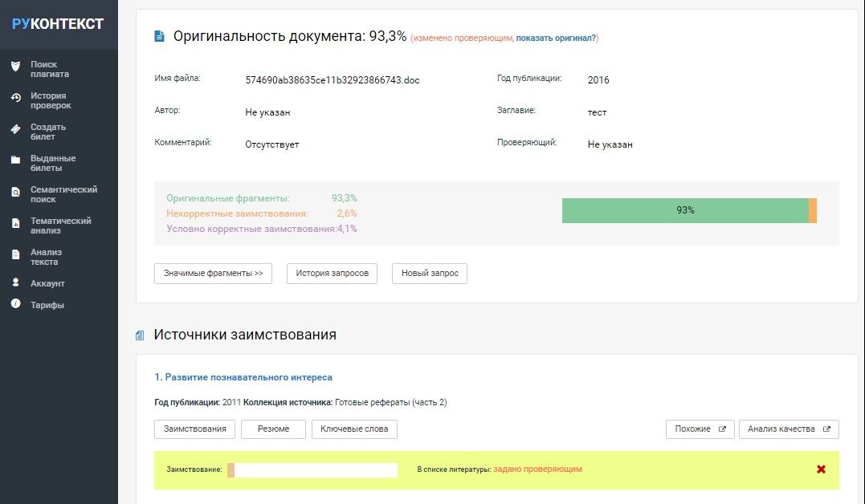Open История проверок via its clock icon
The width and height of the screenshot is (865, 504).
pos(15,98)
